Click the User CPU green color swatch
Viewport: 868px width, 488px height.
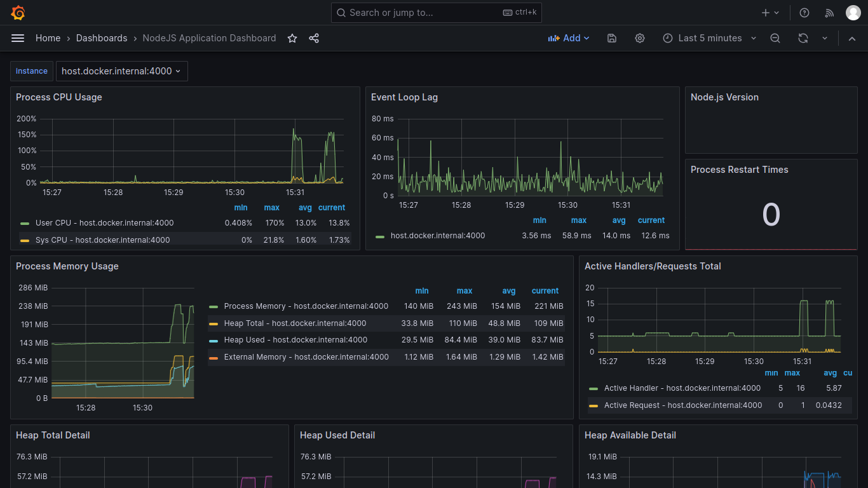[25, 224]
